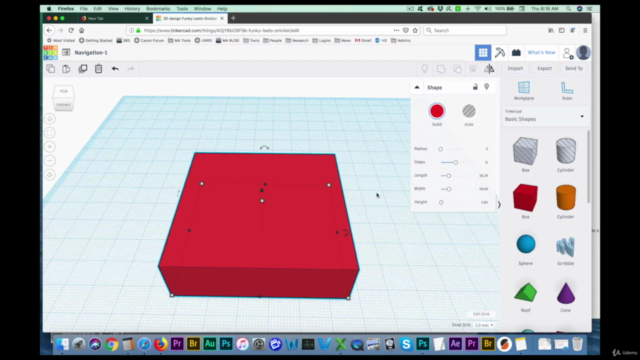Click the Length slider handle

coord(448,176)
